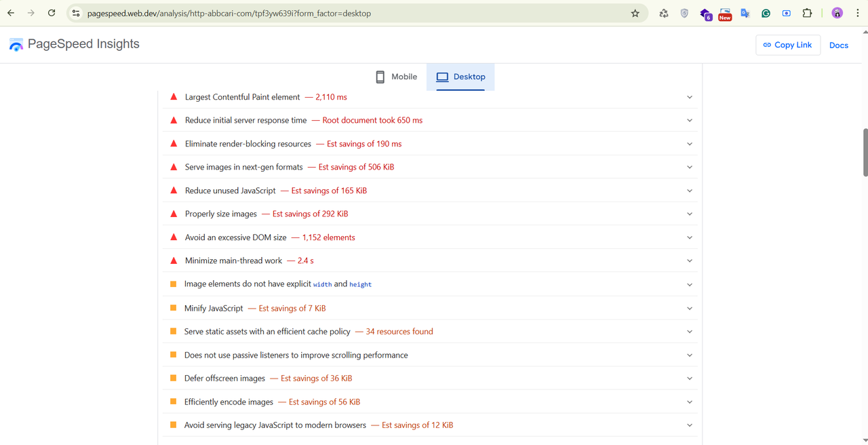Click orange square beside Defer offscreen images
868x445 pixels.
coord(173,378)
